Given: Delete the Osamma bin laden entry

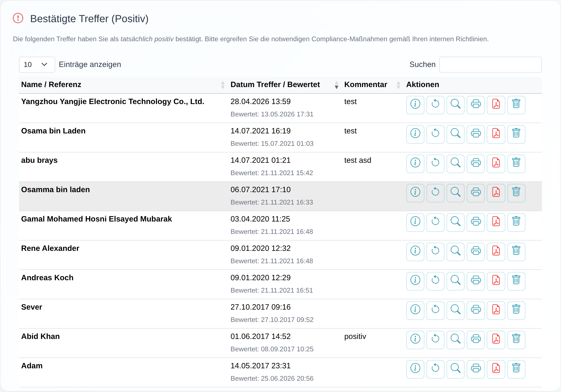Looking at the screenshot, I should tap(516, 193).
